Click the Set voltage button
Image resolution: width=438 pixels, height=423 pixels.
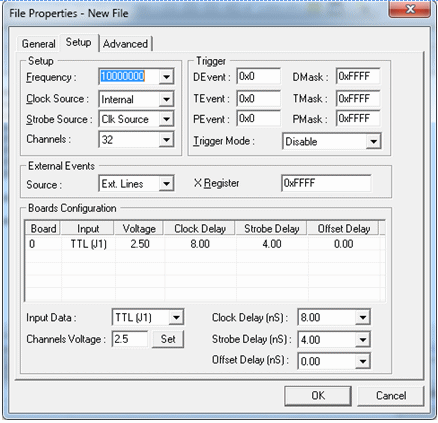168,339
